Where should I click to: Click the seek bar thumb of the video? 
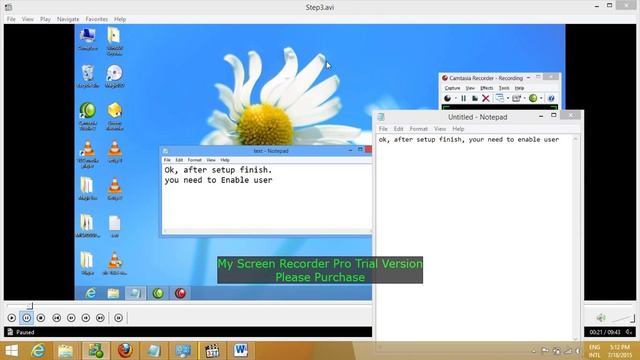click(29, 305)
